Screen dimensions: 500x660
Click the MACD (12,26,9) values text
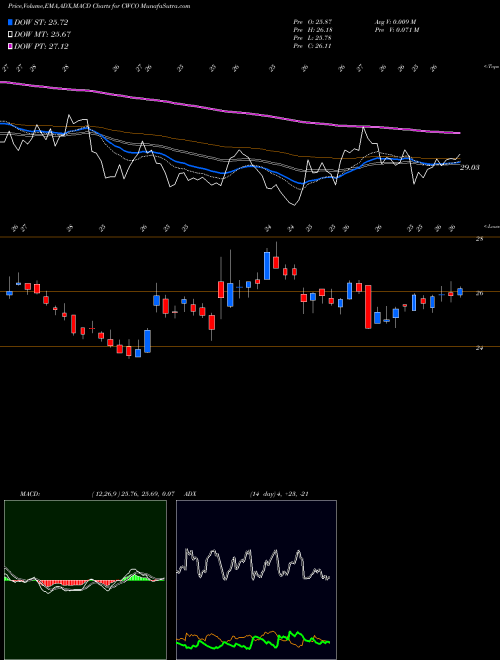[133, 494]
